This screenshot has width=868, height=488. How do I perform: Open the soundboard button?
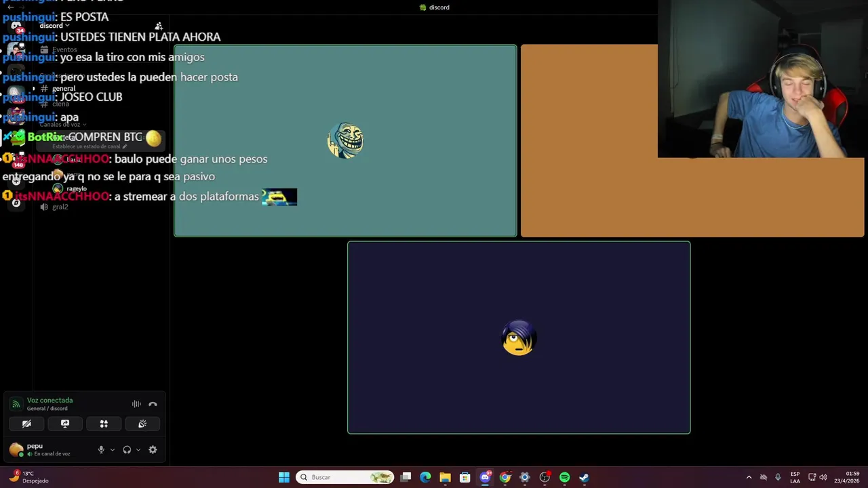pyautogui.click(x=142, y=424)
